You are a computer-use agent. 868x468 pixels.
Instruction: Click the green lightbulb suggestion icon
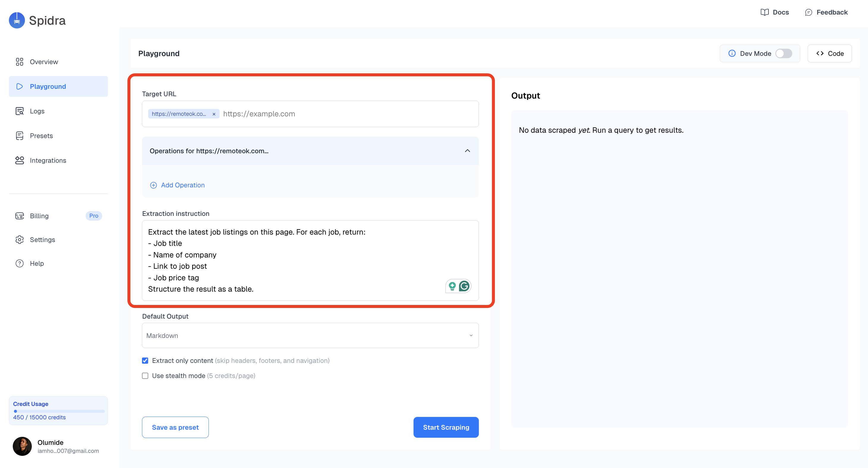tap(452, 286)
